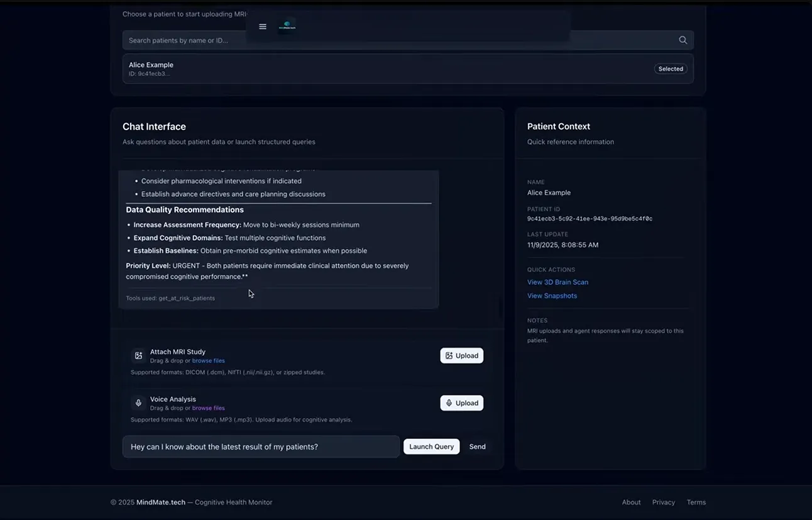
Task: Click the Voice Analysis microphone icon
Action: (138, 403)
